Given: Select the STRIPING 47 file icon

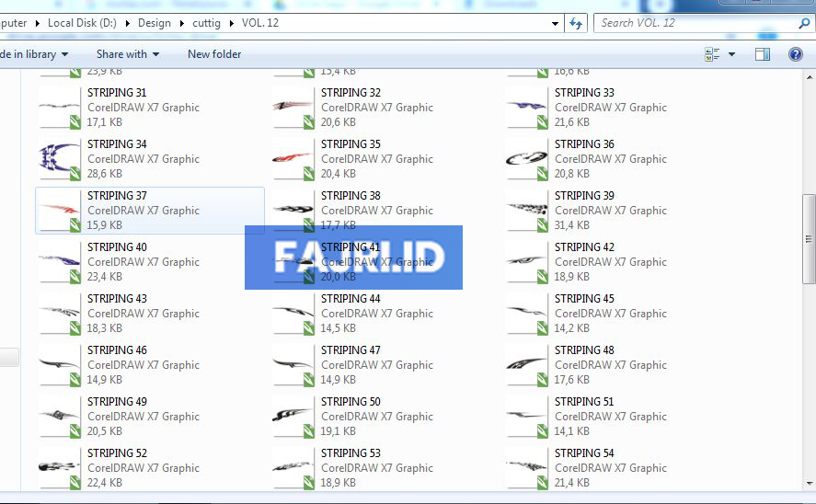Looking at the screenshot, I should 293,365.
